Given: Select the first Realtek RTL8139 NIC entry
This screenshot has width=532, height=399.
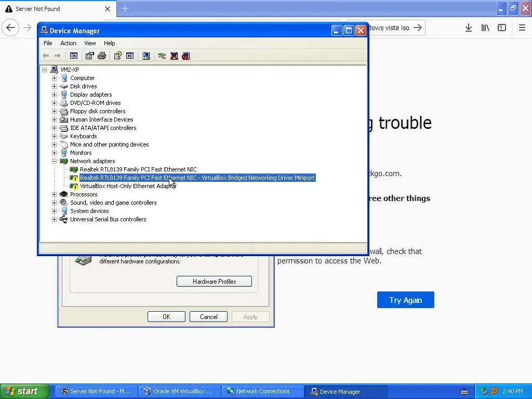Looking at the screenshot, I should (138, 169).
